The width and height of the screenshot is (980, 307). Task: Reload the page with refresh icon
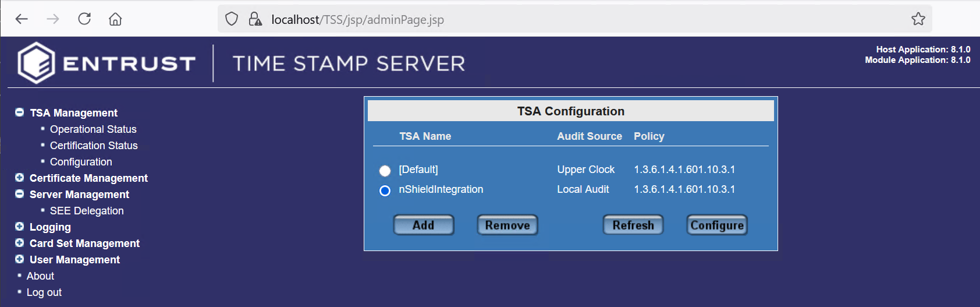(x=84, y=19)
